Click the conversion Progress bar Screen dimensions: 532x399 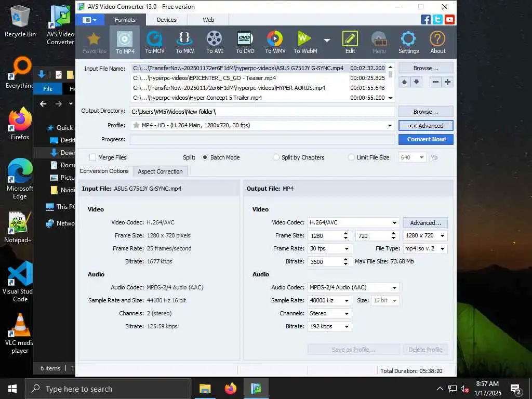click(262, 139)
